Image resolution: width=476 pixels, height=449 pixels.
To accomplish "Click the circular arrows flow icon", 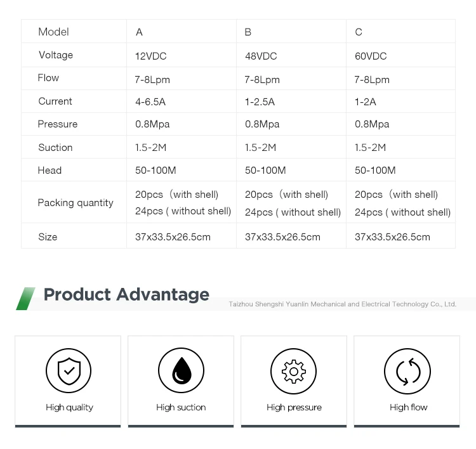I will coord(407,371).
